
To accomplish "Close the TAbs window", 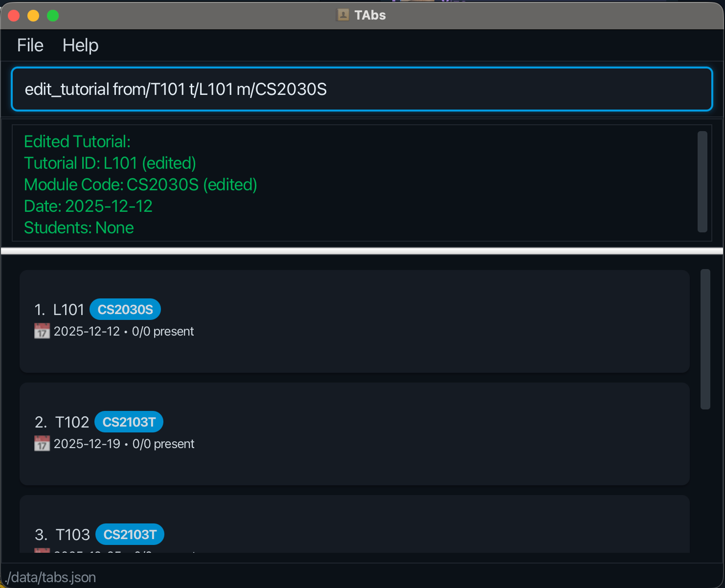I will [x=14, y=16].
